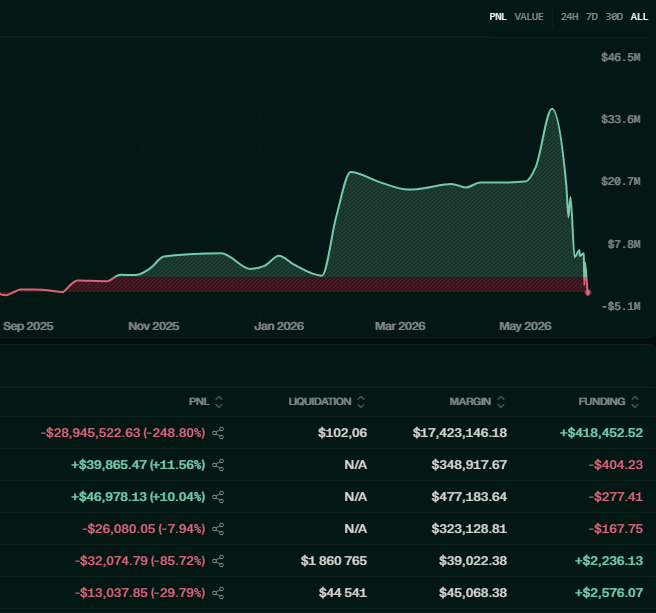Click the -$277.41 funding value
Viewport: 656px width, 613px height.
615,497
